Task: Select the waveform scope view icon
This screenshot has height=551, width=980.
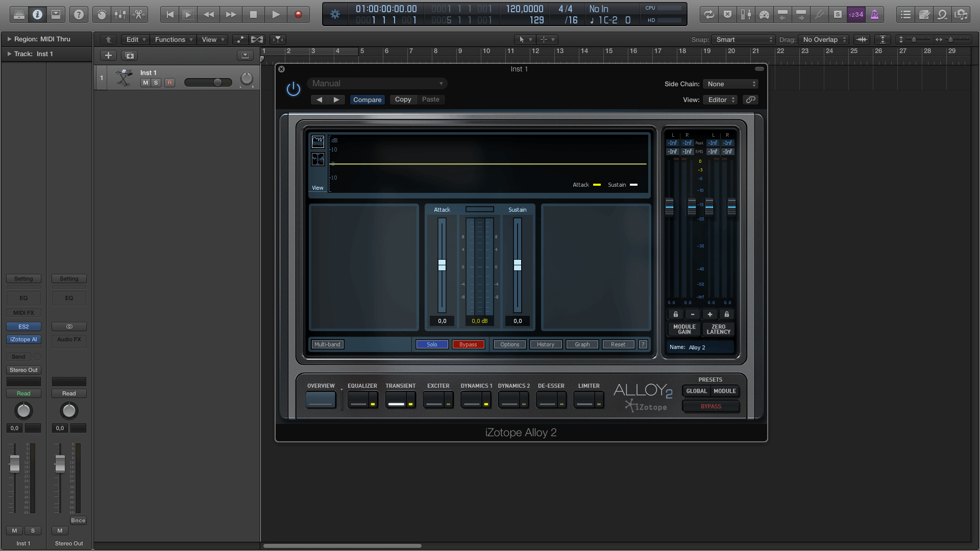Action: coord(318,160)
